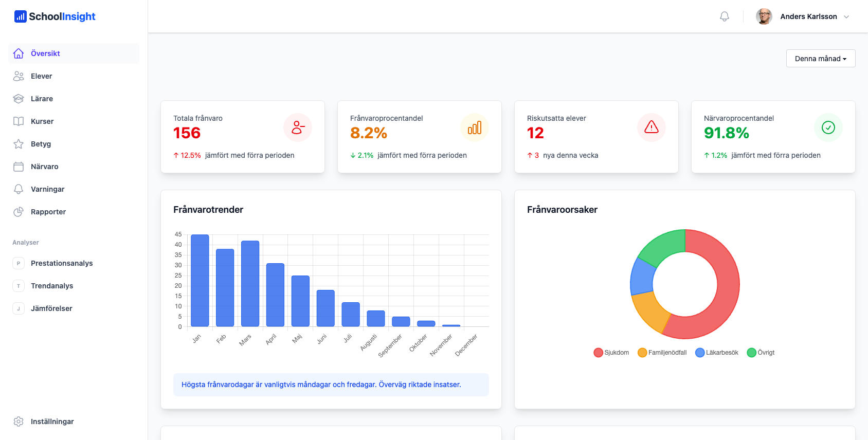Click the user-minus icon on Totala frånvaro
868x440 pixels.
[298, 127]
